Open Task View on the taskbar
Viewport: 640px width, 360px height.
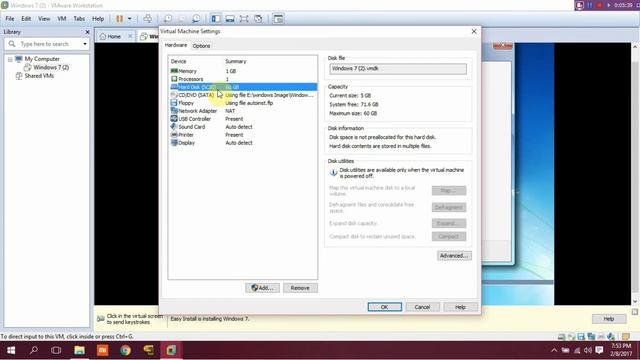coord(56,350)
